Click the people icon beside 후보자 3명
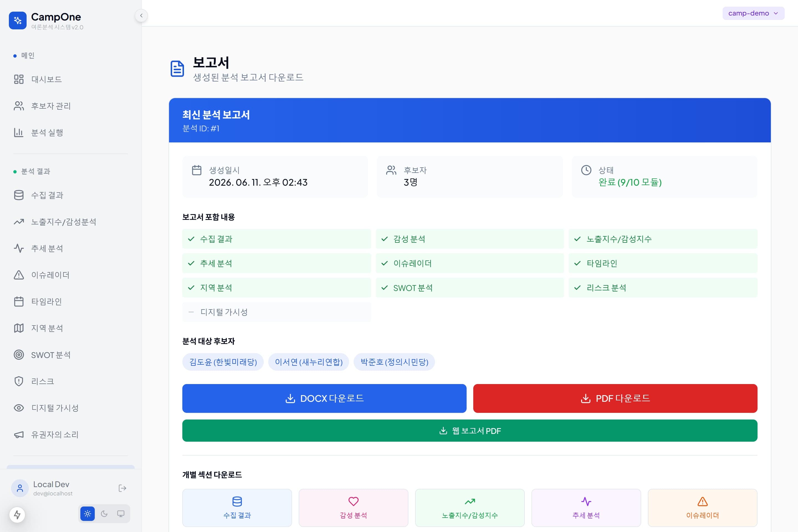This screenshot has width=798, height=532. pyautogui.click(x=391, y=170)
